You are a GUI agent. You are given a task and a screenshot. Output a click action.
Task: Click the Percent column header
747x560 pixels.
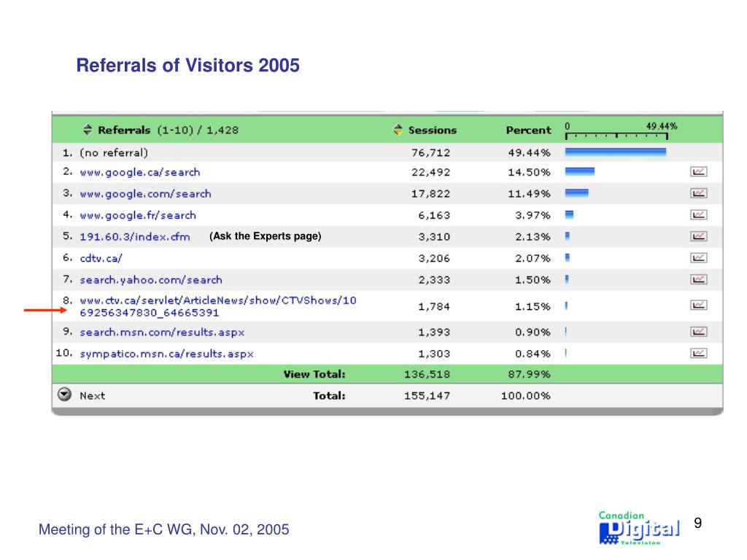528,130
